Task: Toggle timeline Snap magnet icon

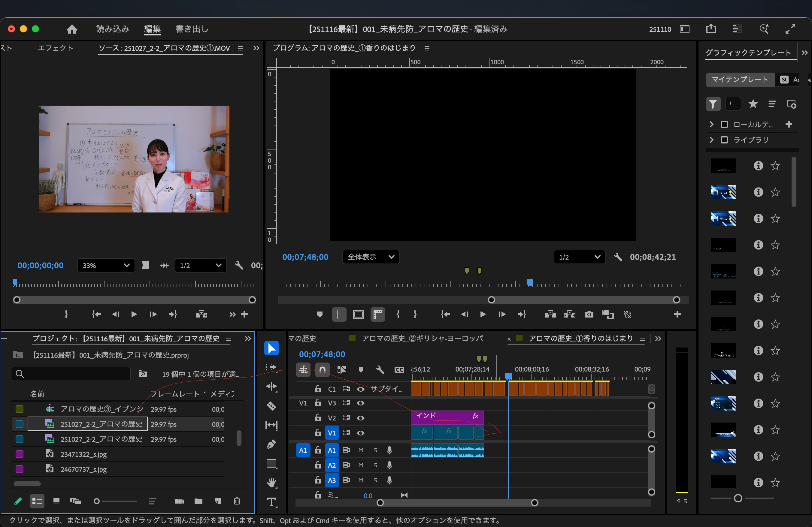Action: click(x=323, y=369)
